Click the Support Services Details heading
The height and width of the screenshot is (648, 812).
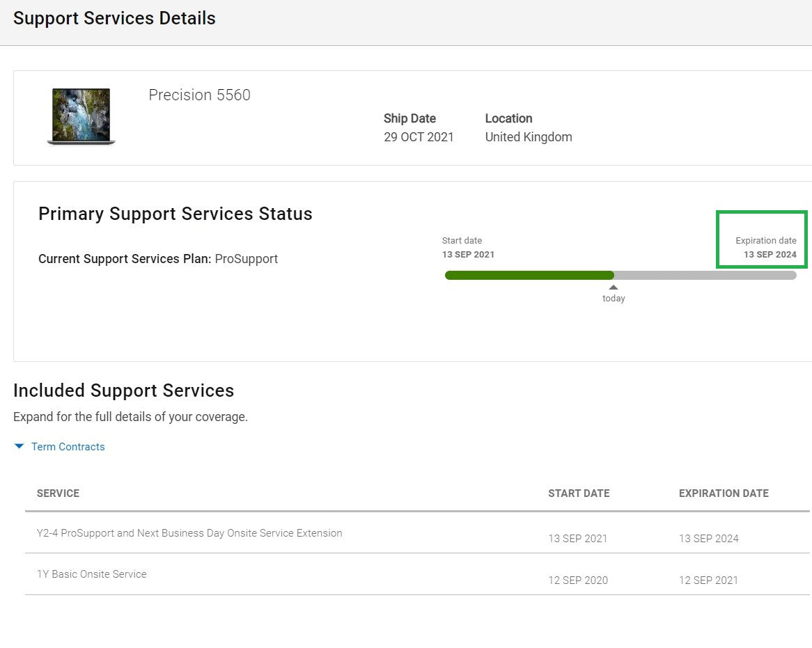(114, 18)
